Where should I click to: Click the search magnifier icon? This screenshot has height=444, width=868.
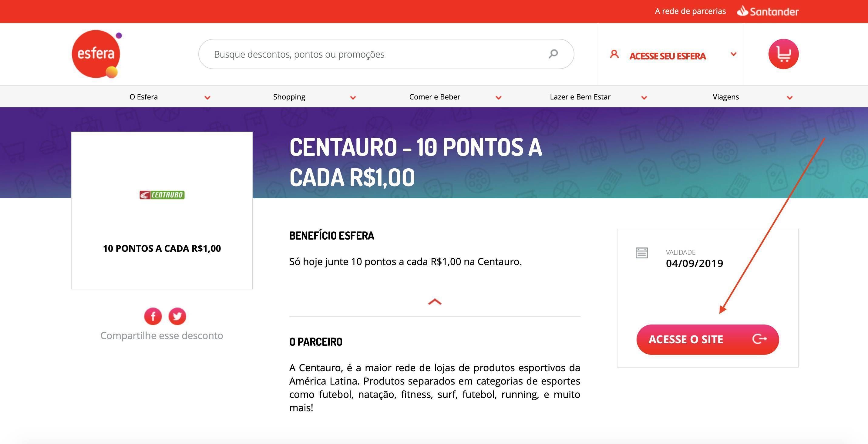[x=553, y=54]
